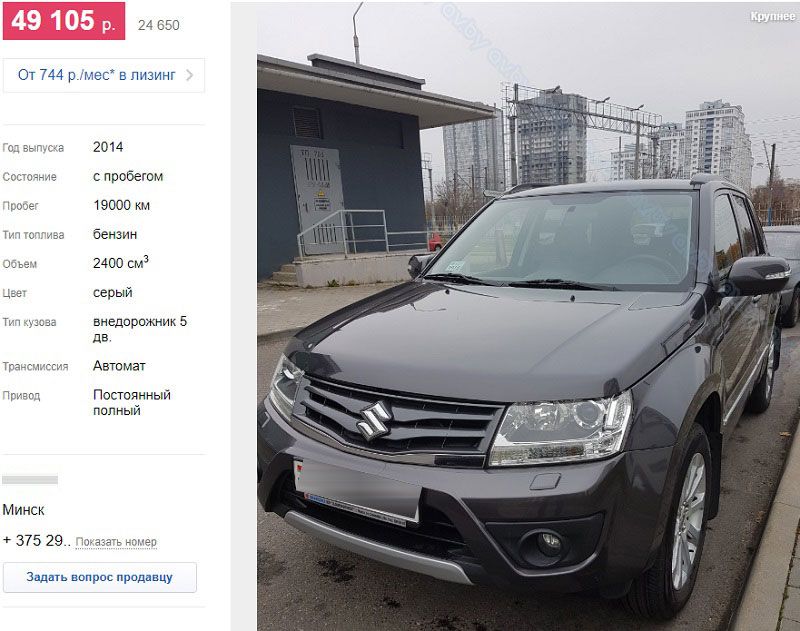This screenshot has width=800, height=631.
Task: Click 'Задать вопрос продавцу' button
Action: click(99, 577)
